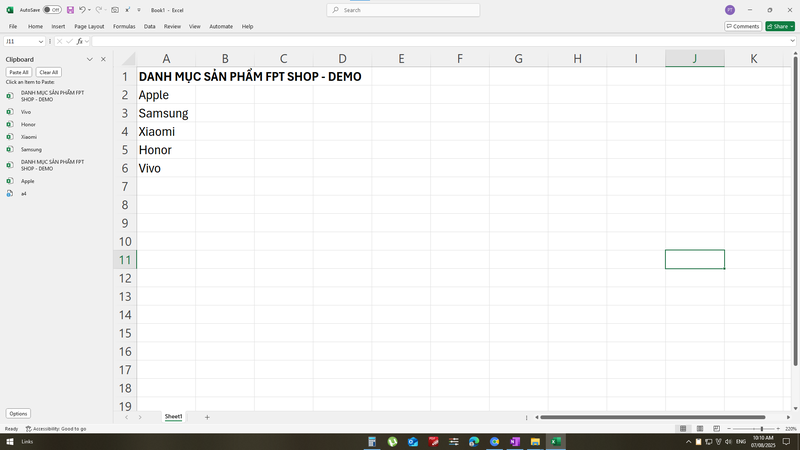Select row 11 header

click(x=125, y=260)
